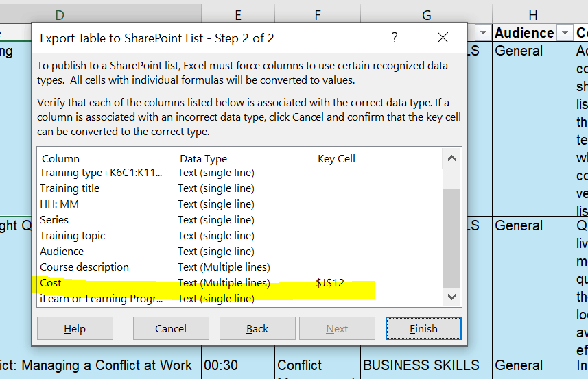Go back using the Back button
588x379 pixels.
(257, 328)
